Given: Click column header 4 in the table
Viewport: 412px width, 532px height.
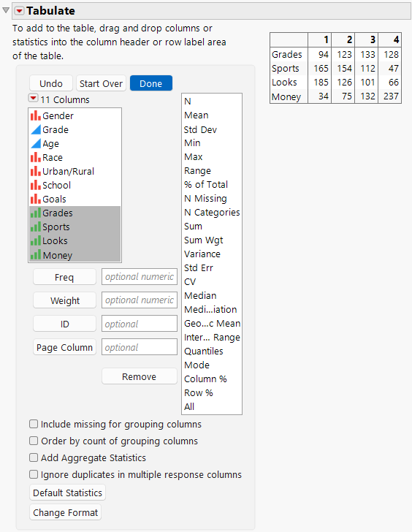Looking at the screenshot, I should pos(389,39).
